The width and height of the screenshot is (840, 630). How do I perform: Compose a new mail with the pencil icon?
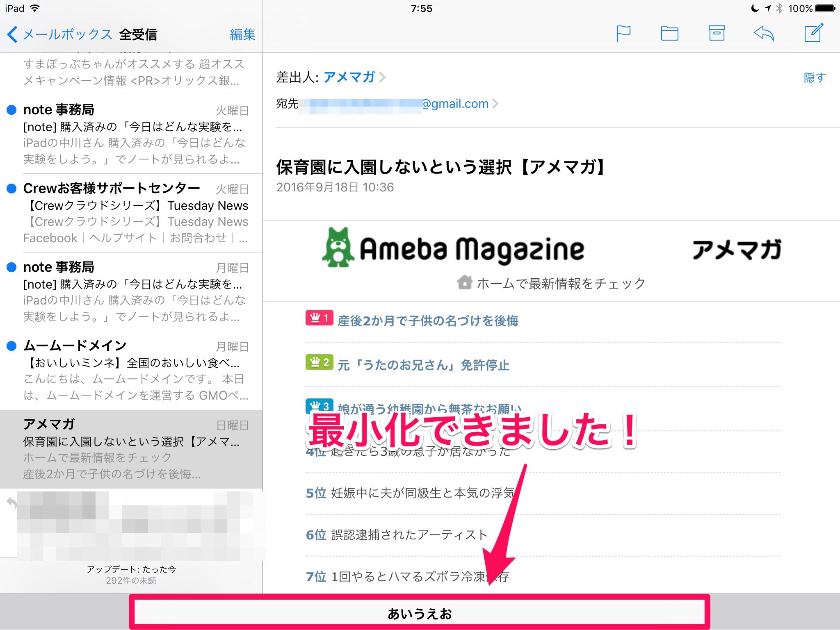click(813, 34)
